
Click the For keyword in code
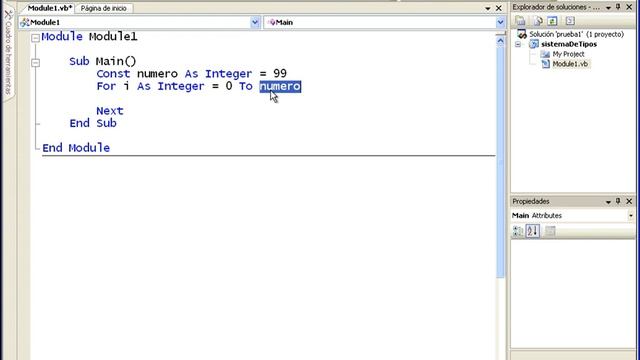pyautogui.click(x=106, y=86)
